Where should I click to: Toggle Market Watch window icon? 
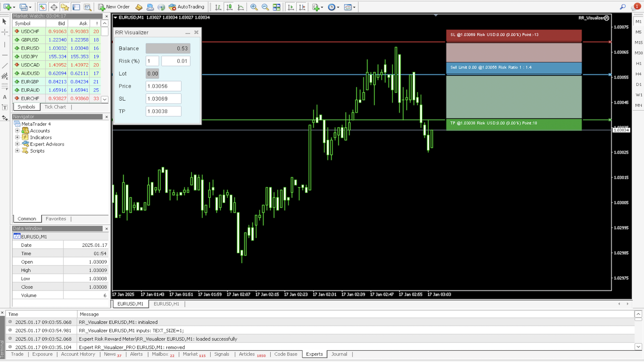42,7
